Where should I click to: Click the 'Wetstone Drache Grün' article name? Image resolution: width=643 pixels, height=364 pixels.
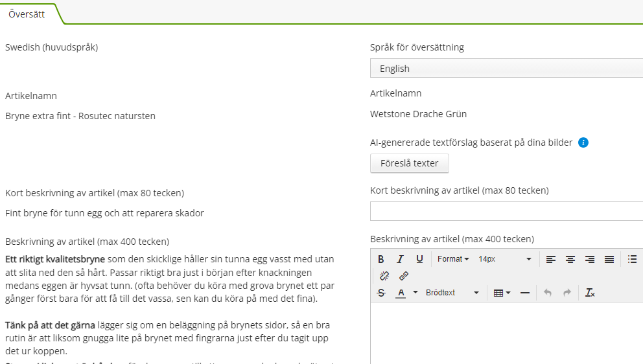pyautogui.click(x=418, y=114)
